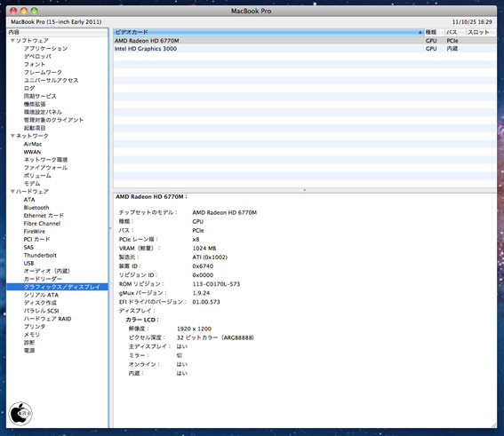504x436 pixels.
Task: Select ハードウェア RAID in the sidebar
Action: click(x=48, y=319)
